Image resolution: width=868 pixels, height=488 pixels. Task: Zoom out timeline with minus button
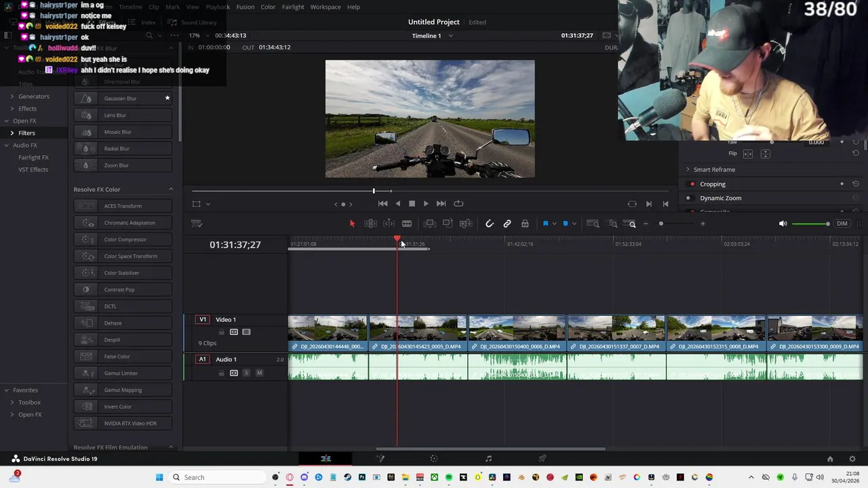646,224
